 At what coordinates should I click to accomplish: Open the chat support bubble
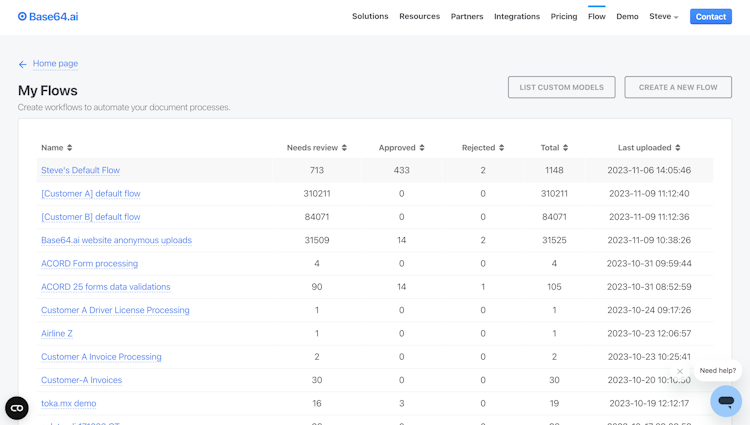click(726, 401)
